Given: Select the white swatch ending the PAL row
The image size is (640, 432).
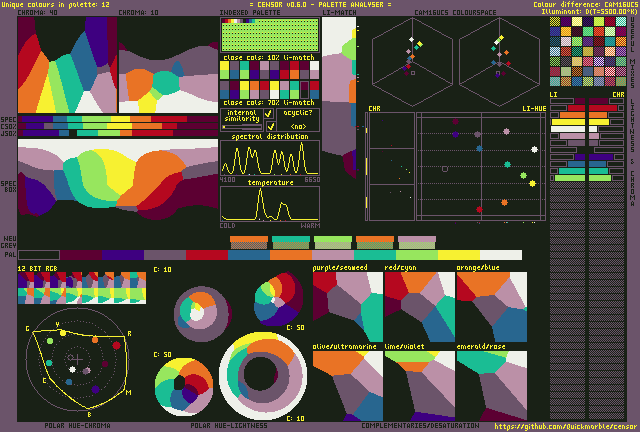Looking at the screenshot, I should 501,255.
